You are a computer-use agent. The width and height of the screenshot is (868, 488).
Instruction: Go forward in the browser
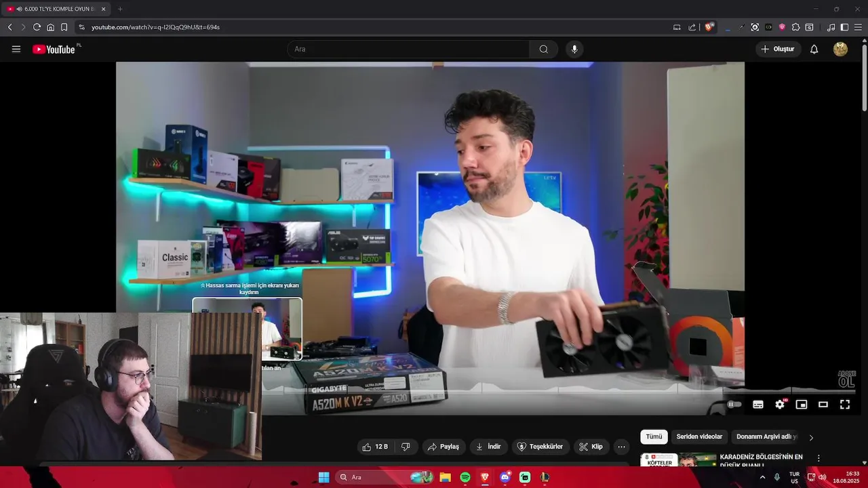pos(23,27)
